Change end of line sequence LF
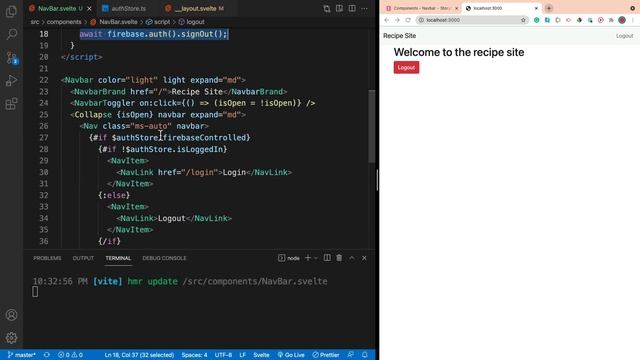Image resolution: width=640 pixels, height=360 pixels. tap(242, 355)
